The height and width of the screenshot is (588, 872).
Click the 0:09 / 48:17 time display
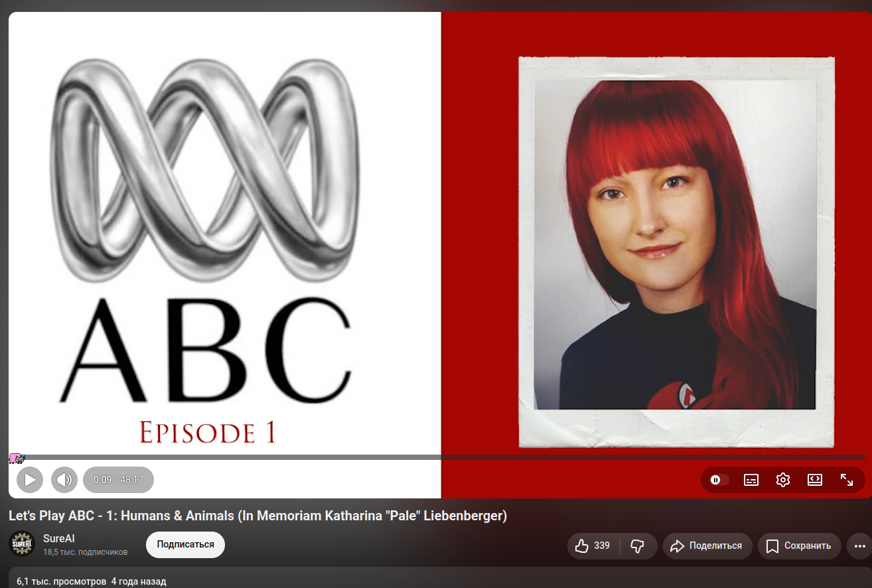point(118,480)
